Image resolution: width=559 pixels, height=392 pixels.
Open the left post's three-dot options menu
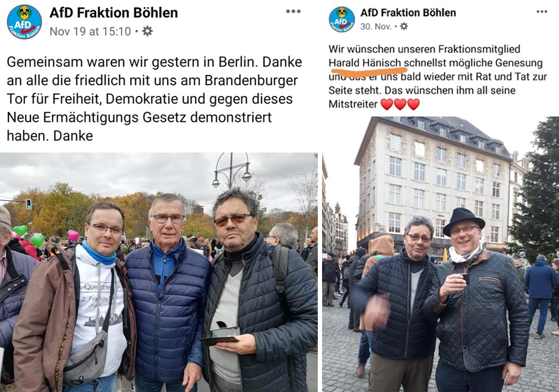click(293, 11)
